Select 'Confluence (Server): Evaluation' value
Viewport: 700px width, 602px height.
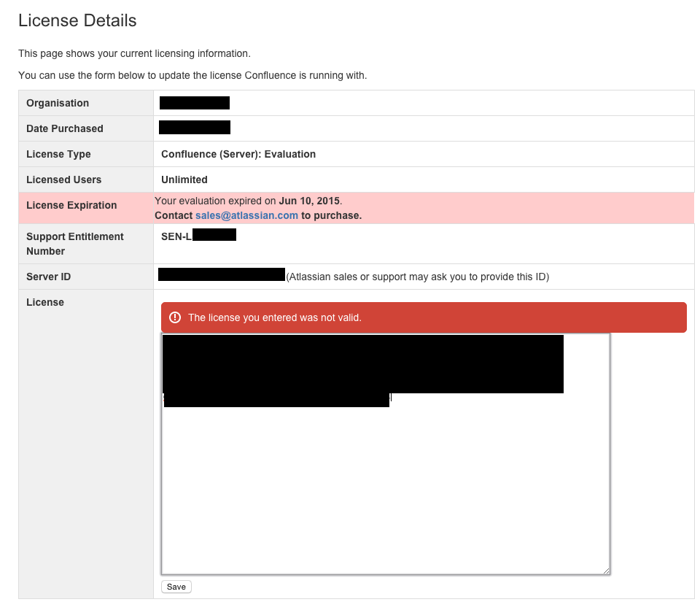pyautogui.click(x=238, y=154)
